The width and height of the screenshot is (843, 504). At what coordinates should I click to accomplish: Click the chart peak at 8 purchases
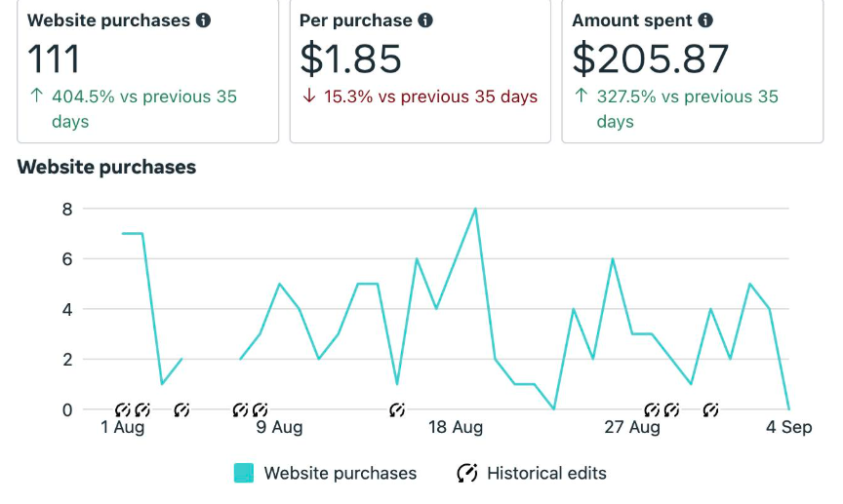click(x=475, y=209)
